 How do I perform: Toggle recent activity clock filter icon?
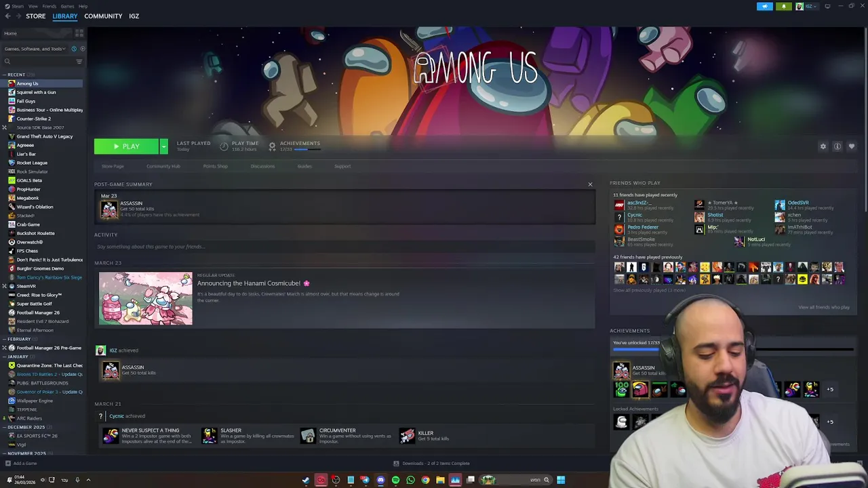(74, 49)
